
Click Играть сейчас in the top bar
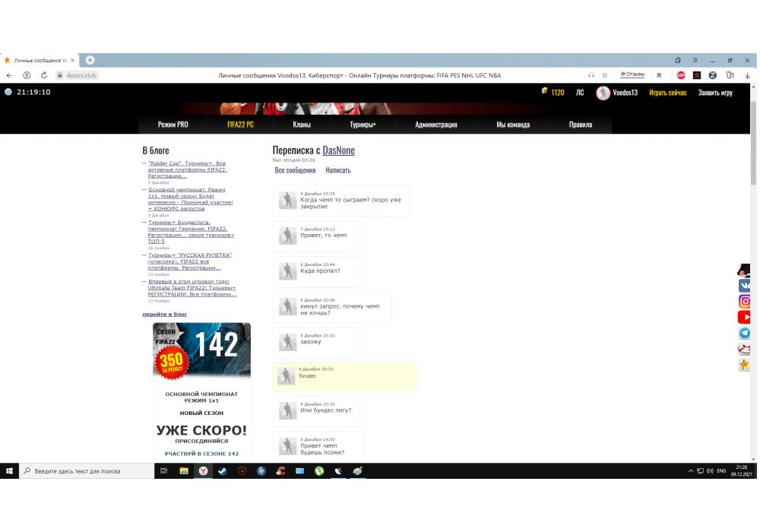pos(668,93)
